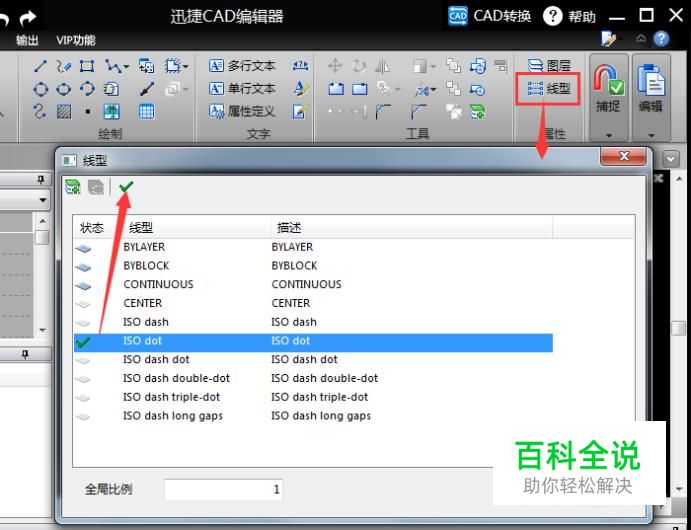Select the freehand sketch pencil tool
The image size is (691, 530).
63,67
